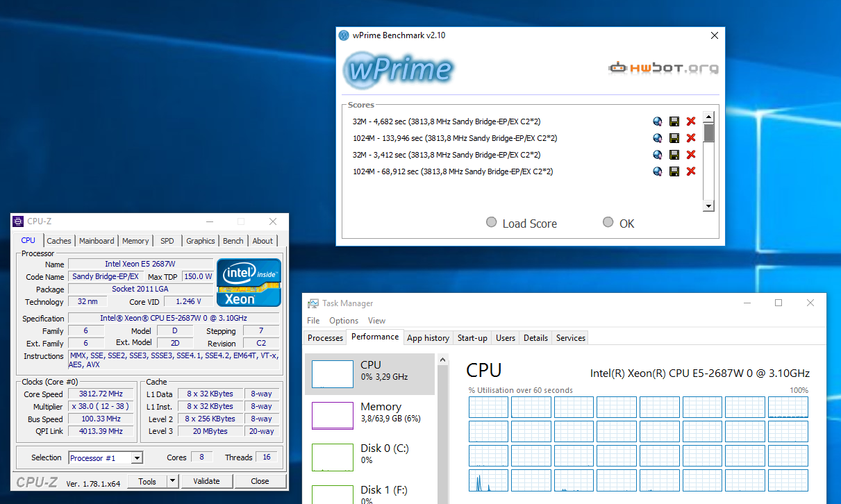Image resolution: width=841 pixels, height=504 pixels.
Task: Click the Multiplier x 38.0 value field
Action: click(101, 406)
